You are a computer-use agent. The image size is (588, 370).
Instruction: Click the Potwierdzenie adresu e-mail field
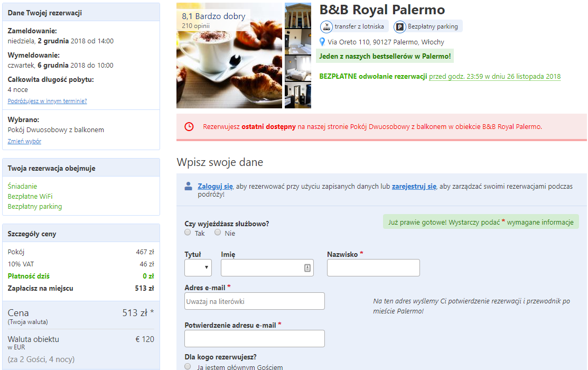pos(254,338)
